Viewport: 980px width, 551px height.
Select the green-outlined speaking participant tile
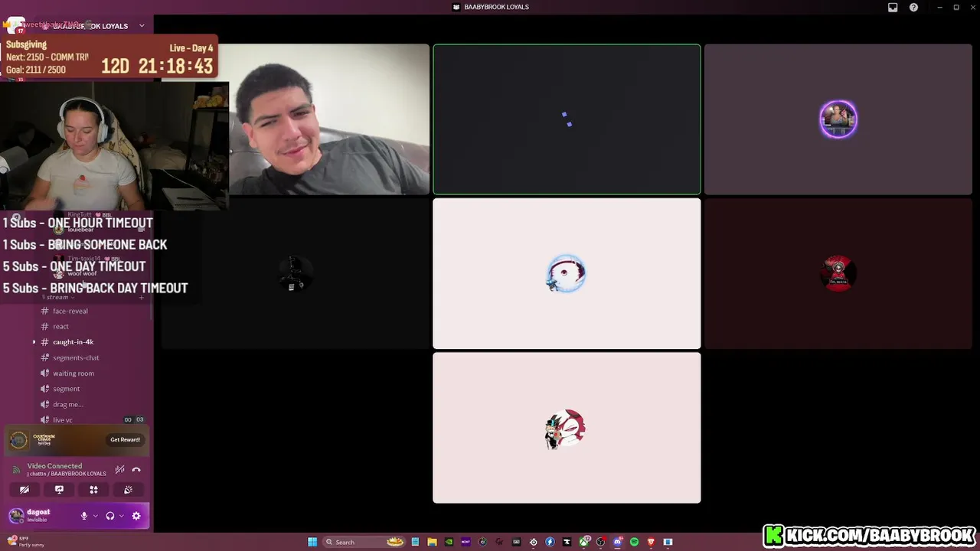567,119
